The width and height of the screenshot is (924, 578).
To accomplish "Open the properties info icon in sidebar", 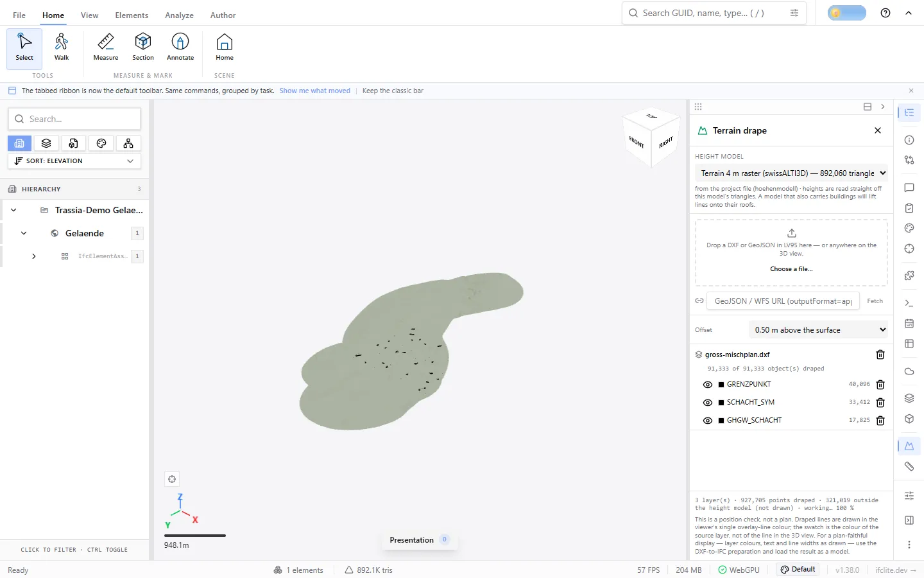I will (909, 140).
